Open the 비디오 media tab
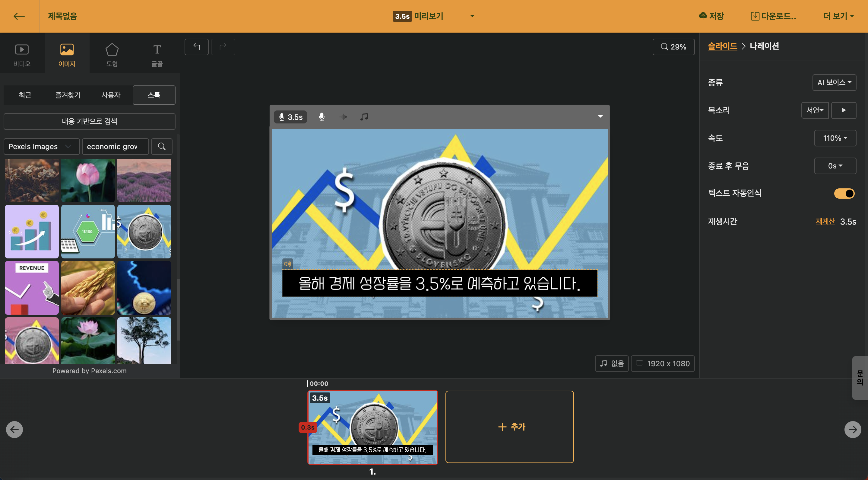 (x=22, y=55)
